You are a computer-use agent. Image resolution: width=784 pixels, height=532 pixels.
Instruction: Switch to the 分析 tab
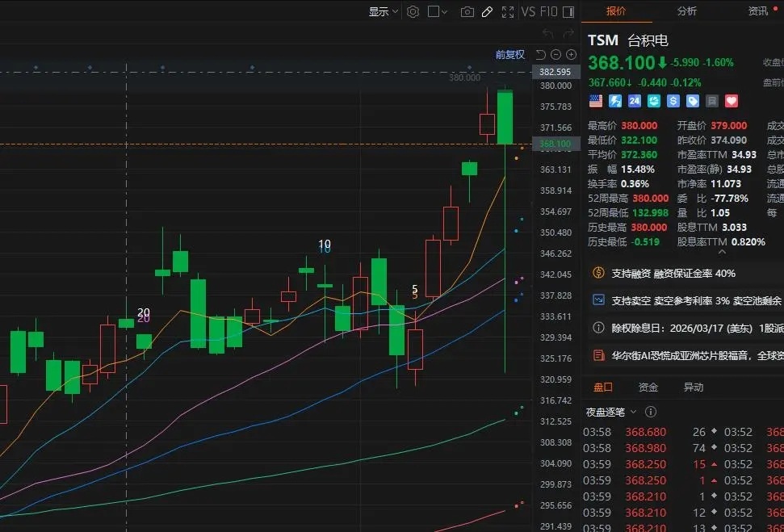[x=687, y=11]
